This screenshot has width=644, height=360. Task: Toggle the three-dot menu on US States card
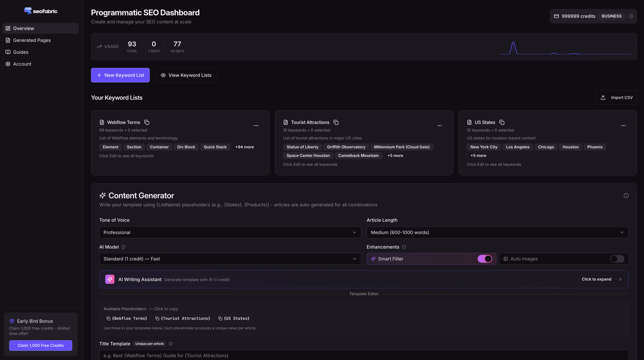(x=624, y=126)
